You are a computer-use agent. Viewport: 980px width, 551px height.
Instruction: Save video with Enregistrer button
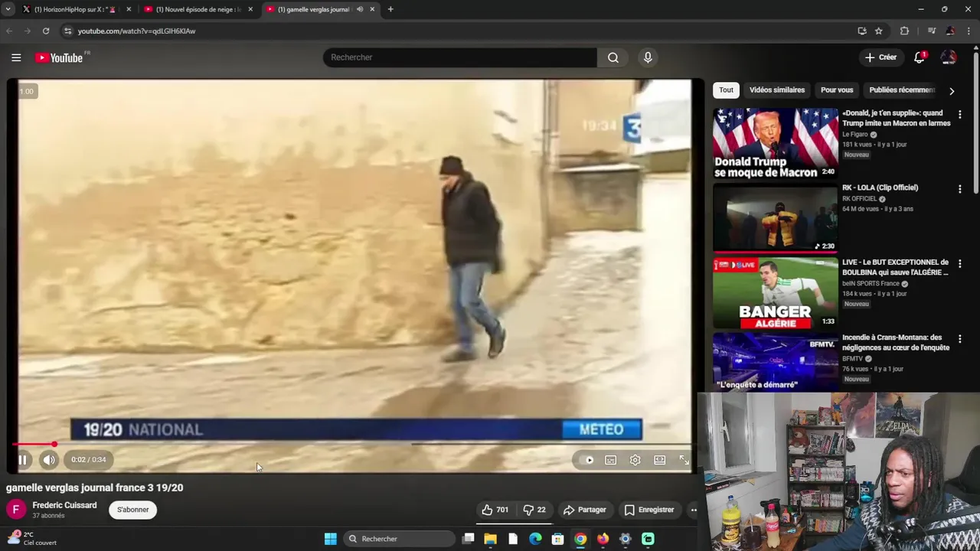tap(649, 510)
